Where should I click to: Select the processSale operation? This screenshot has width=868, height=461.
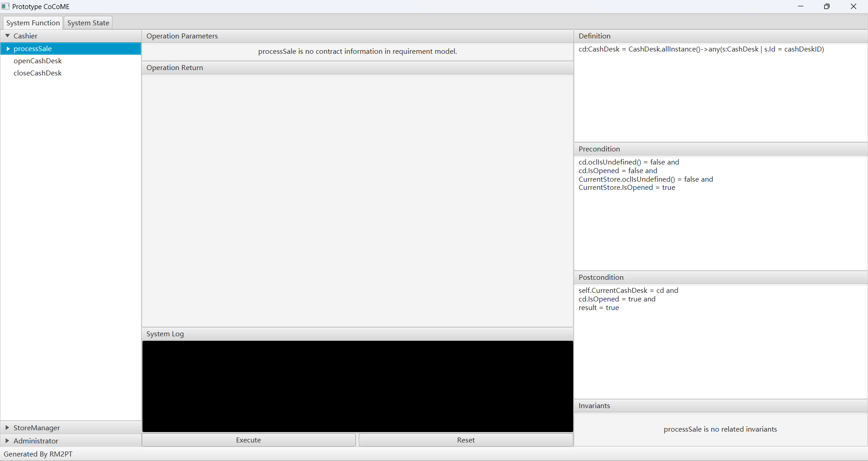pos(33,49)
